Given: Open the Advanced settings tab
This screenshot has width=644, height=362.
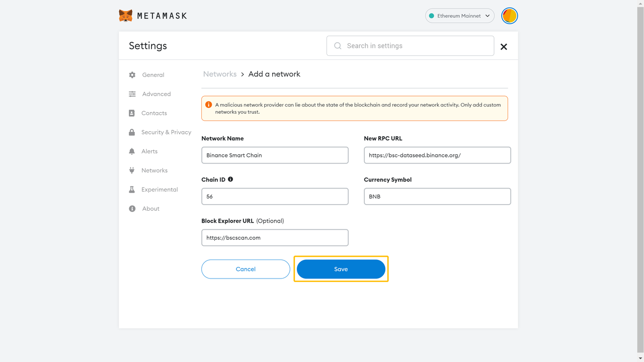Looking at the screenshot, I should pyautogui.click(x=156, y=94).
